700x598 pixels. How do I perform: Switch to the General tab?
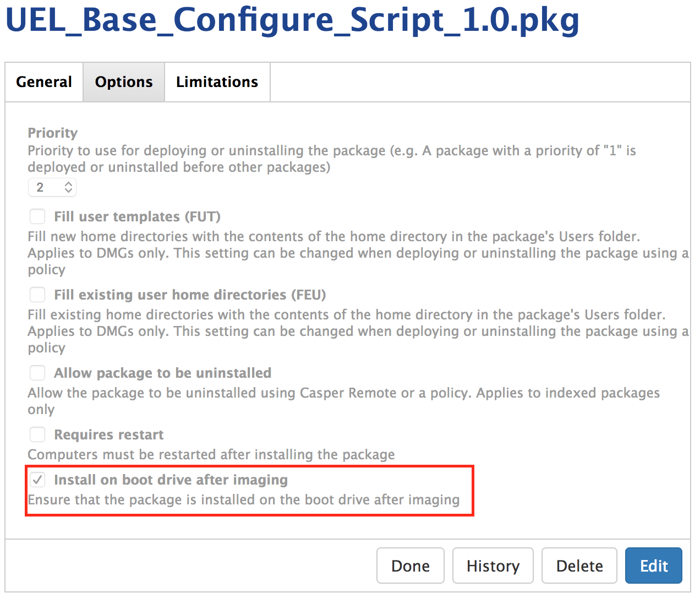[x=44, y=82]
